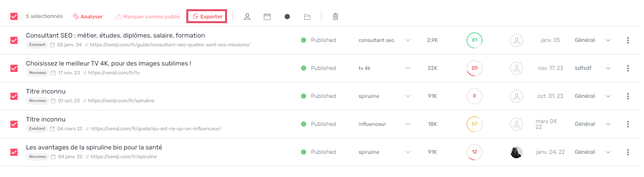Open the Général folder dropdown for Consultant SEO
The image size is (644, 177).
coord(608,40)
